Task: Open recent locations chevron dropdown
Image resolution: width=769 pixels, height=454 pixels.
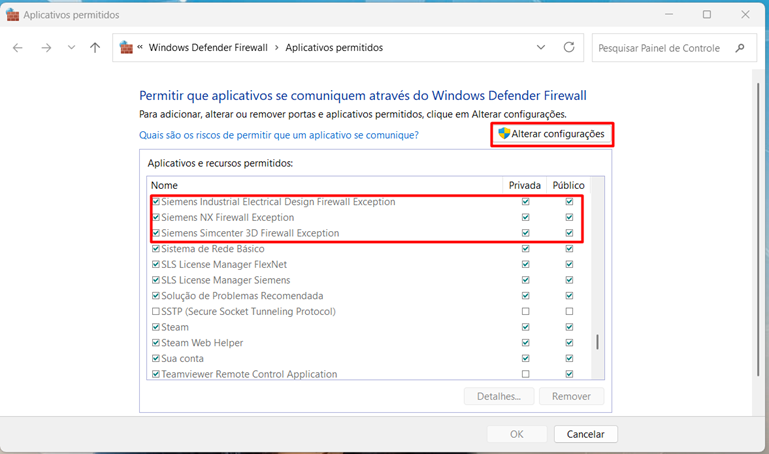Action: (71, 48)
